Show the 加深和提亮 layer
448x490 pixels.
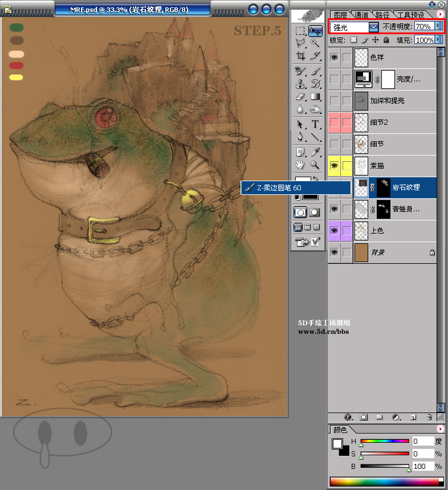pos(334,101)
